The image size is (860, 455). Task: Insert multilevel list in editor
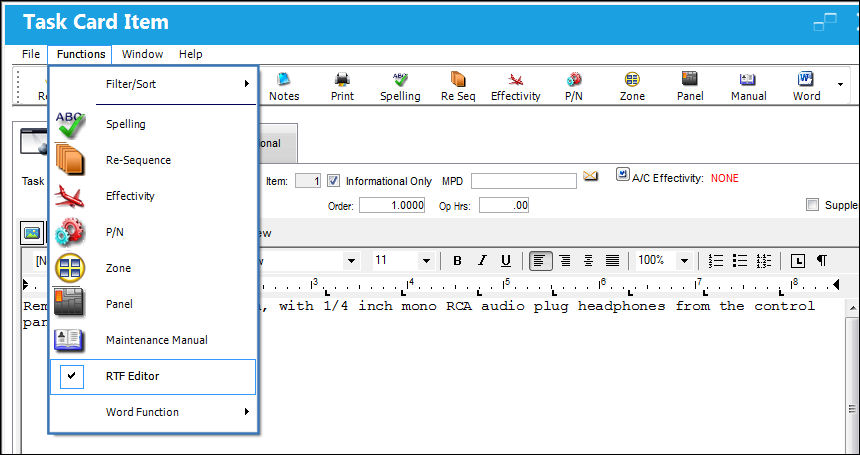point(763,261)
